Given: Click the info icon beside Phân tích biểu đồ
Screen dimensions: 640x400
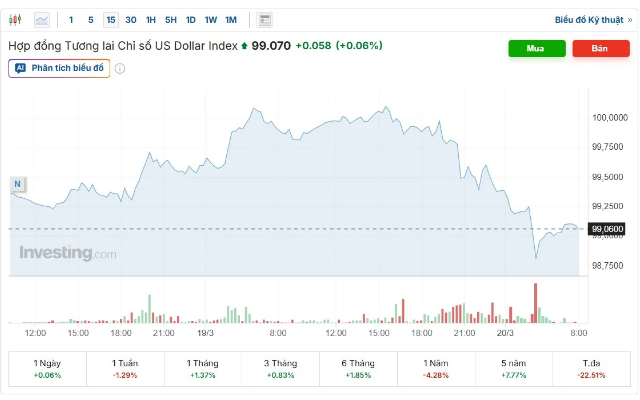Looking at the screenshot, I should point(120,68).
